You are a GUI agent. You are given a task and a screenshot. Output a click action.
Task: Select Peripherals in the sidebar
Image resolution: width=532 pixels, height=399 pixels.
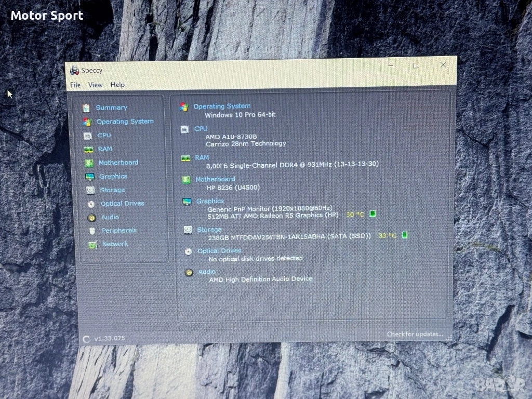pos(119,231)
